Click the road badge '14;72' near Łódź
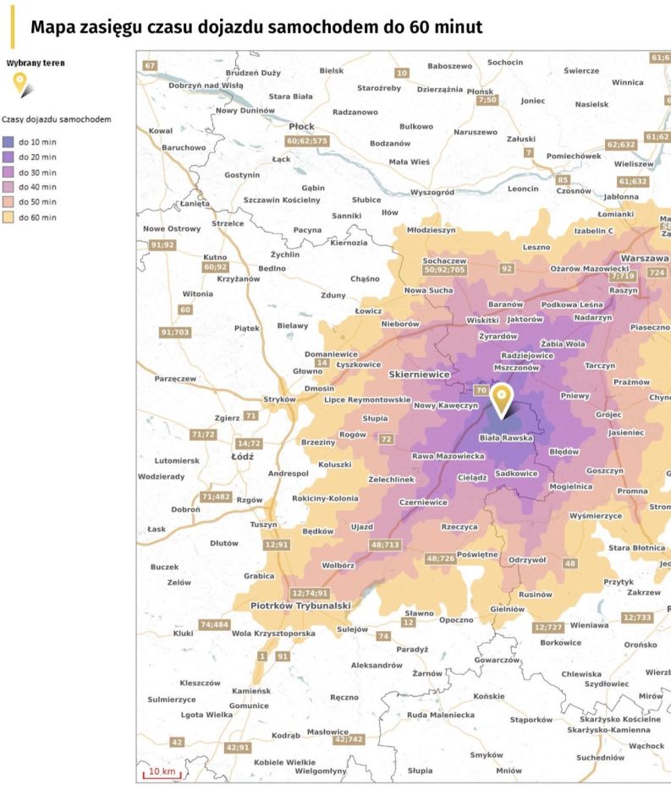671x812 pixels. (249, 443)
